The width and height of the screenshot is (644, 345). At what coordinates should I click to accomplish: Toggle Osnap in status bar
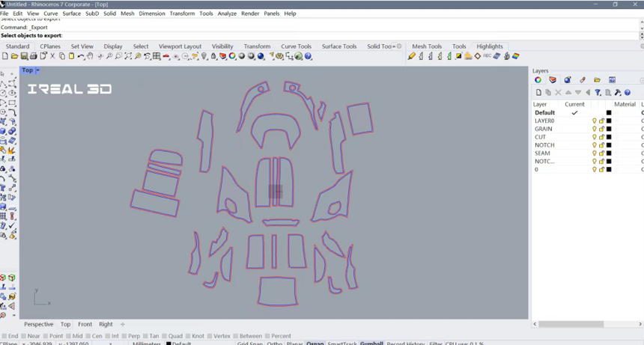click(315, 343)
